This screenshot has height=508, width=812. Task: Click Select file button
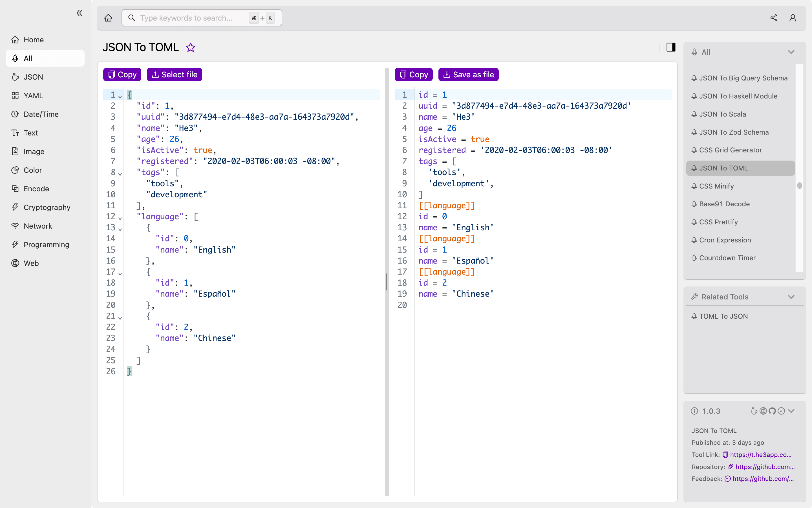point(175,75)
